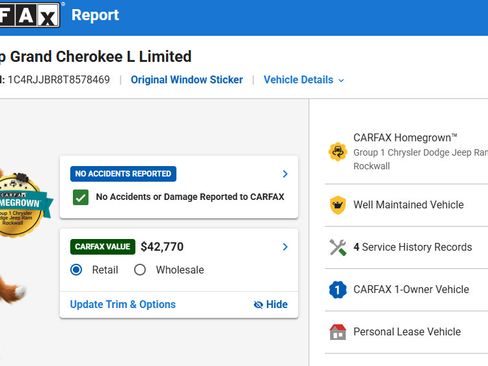Open the Original Window Sticker link
This screenshot has height=366, width=488.
(x=187, y=80)
